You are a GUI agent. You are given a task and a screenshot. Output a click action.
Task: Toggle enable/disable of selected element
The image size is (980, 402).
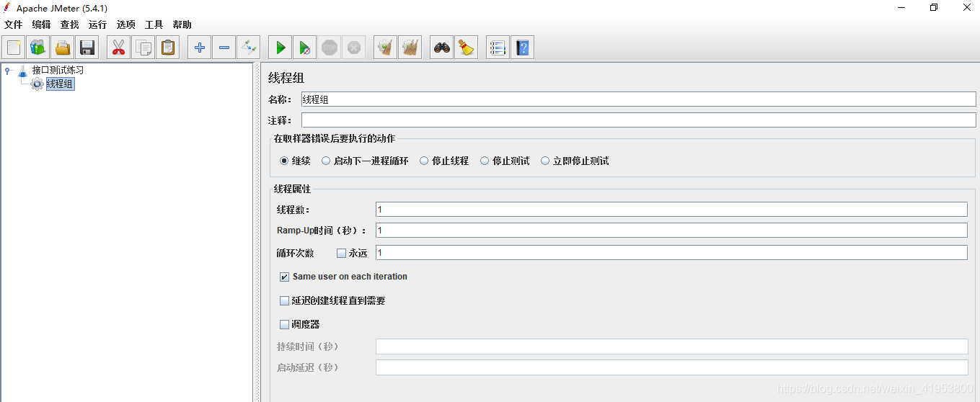(249, 48)
